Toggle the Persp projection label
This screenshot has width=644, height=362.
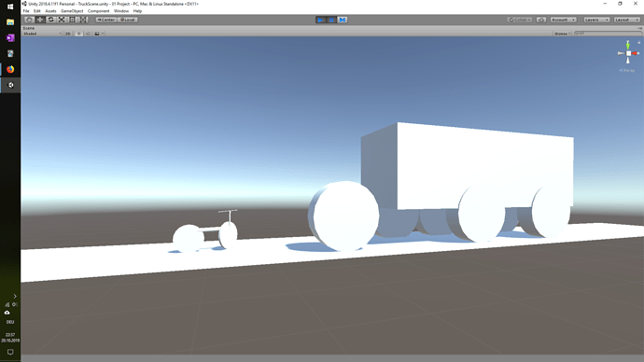coord(627,71)
